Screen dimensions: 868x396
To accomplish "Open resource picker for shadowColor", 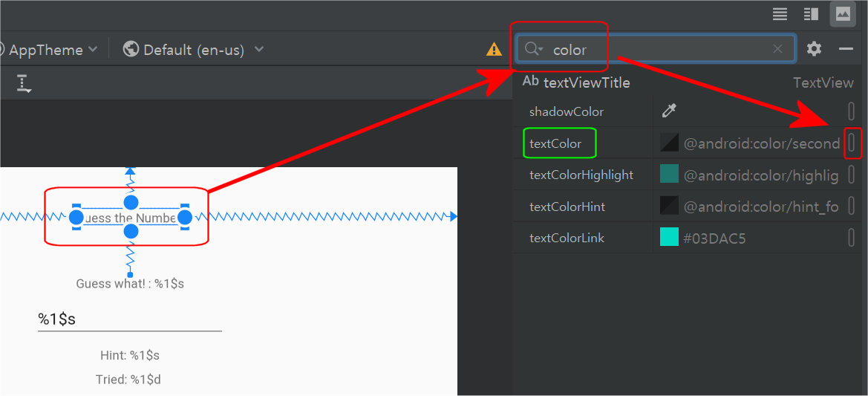I will click(x=852, y=111).
